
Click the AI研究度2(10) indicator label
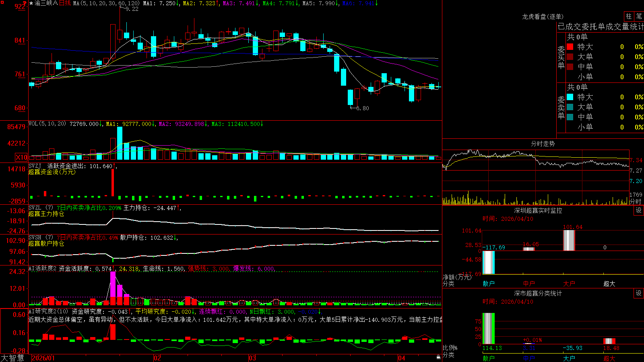[x=49, y=312]
